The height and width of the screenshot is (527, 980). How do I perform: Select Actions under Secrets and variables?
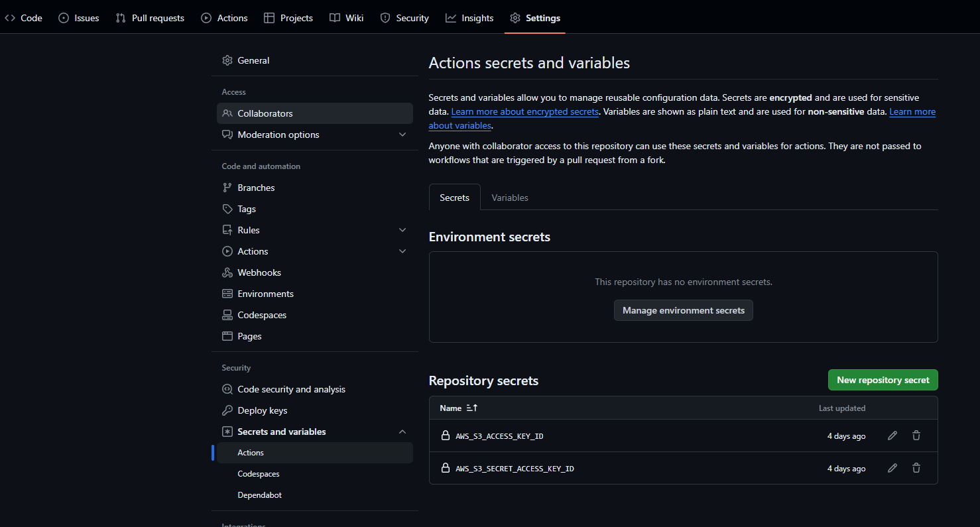coord(315,453)
